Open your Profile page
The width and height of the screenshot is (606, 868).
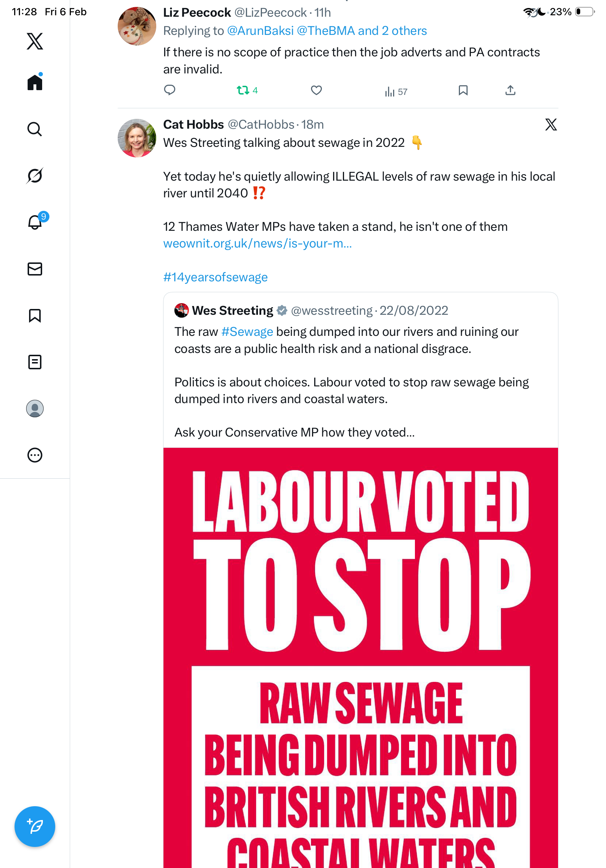tap(35, 409)
